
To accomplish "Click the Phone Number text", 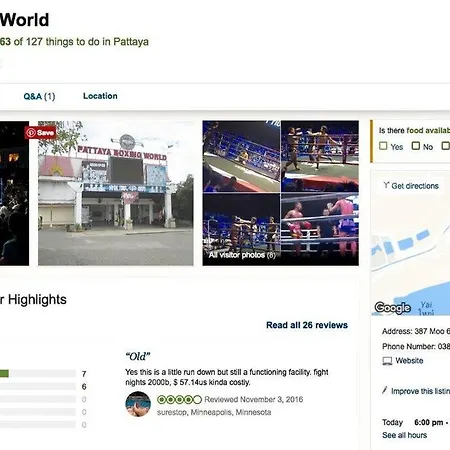I will point(416,347).
